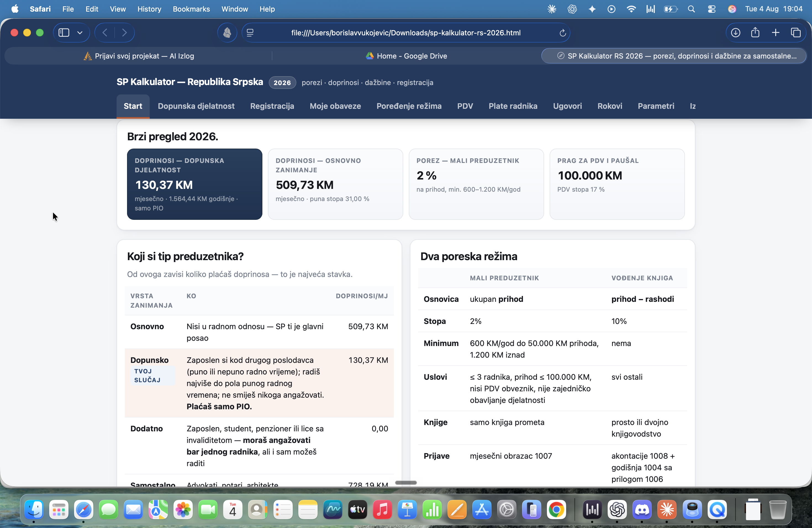This screenshot has height=528, width=812.
Task: Click the horizontal scrollbar at page bottom
Action: pos(406,483)
